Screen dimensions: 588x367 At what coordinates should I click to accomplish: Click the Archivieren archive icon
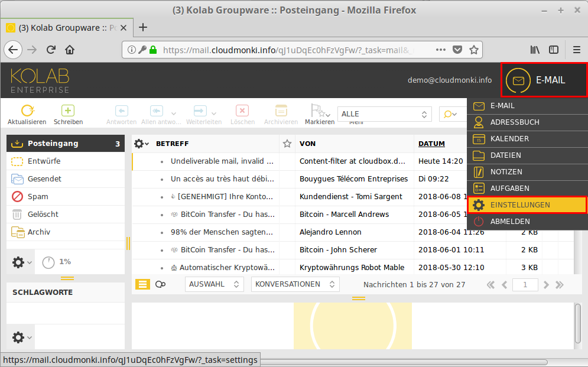click(281, 111)
